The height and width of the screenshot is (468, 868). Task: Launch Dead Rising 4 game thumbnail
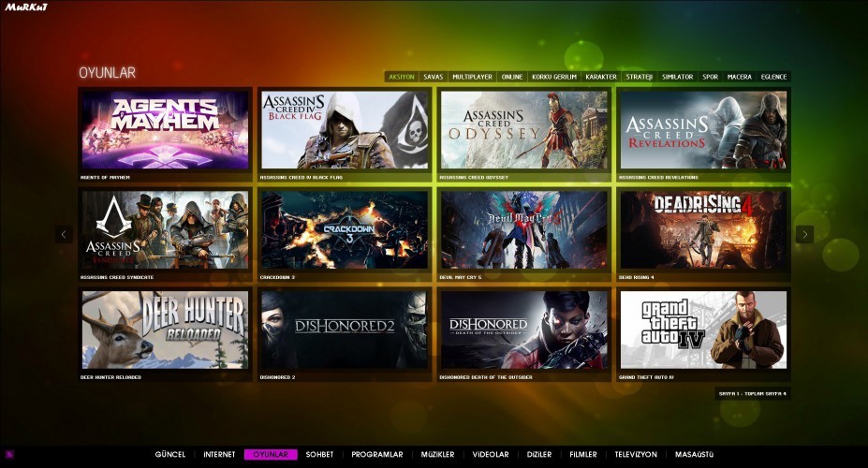pos(703,230)
